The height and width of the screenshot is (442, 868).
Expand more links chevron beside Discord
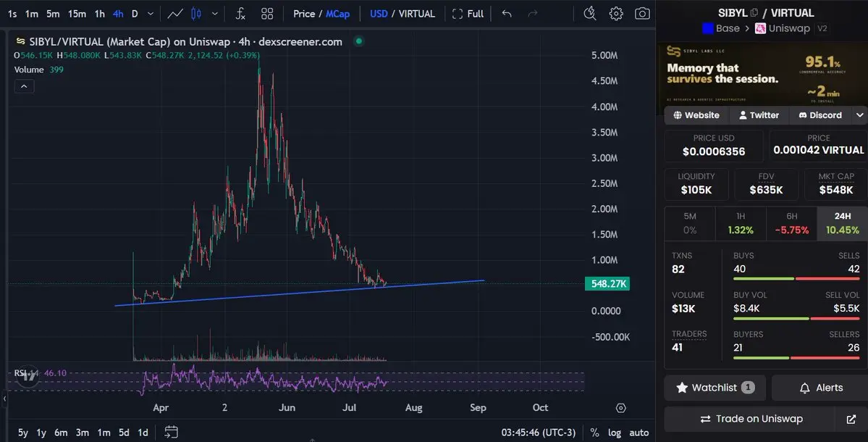click(x=860, y=115)
